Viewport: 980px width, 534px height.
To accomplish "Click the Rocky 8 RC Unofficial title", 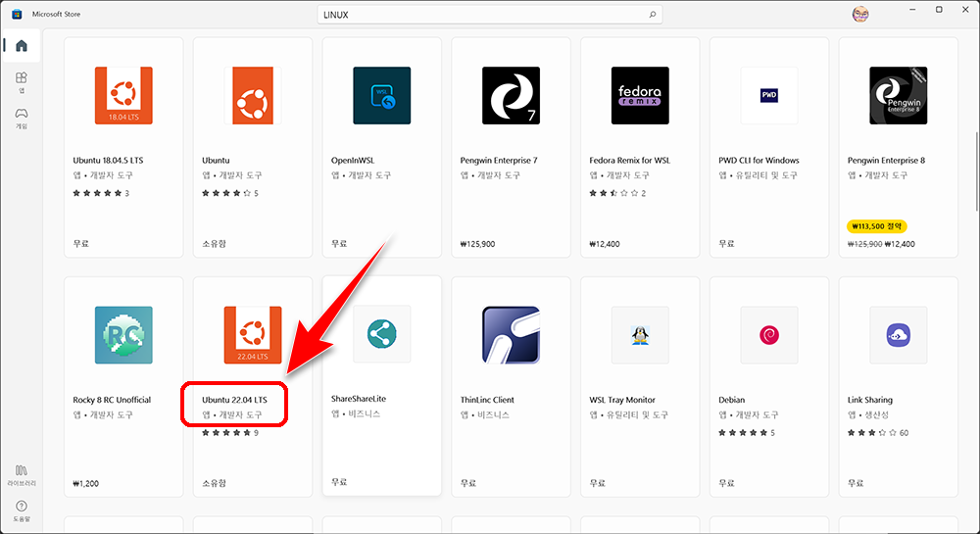I will (112, 400).
